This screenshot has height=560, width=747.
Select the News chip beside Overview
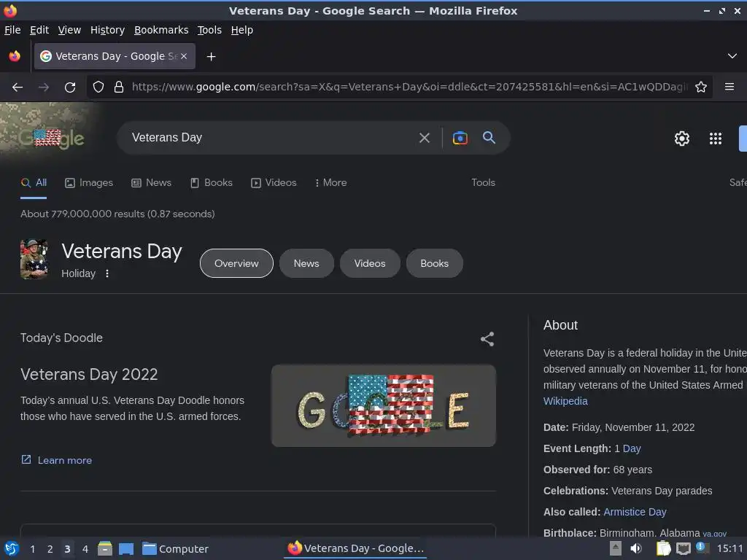(306, 263)
